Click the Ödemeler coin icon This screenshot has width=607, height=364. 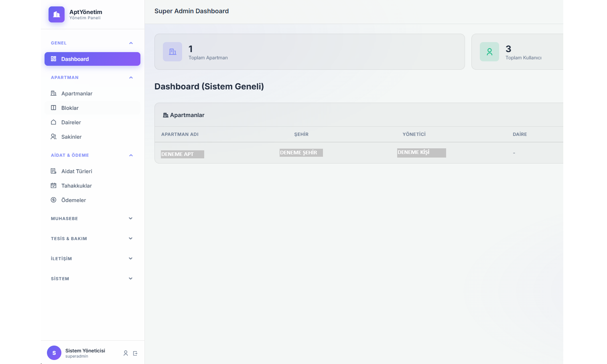coord(53,200)
